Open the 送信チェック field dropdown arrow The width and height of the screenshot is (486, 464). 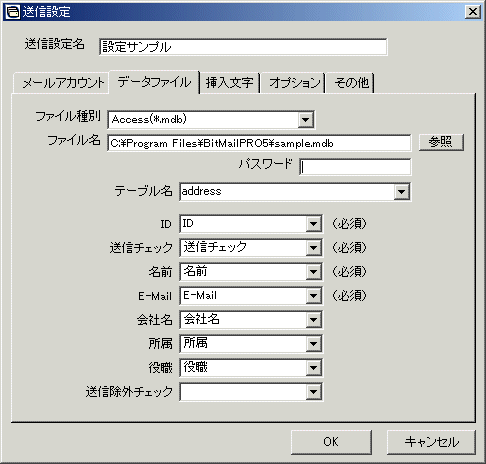(x=313, y=248)
